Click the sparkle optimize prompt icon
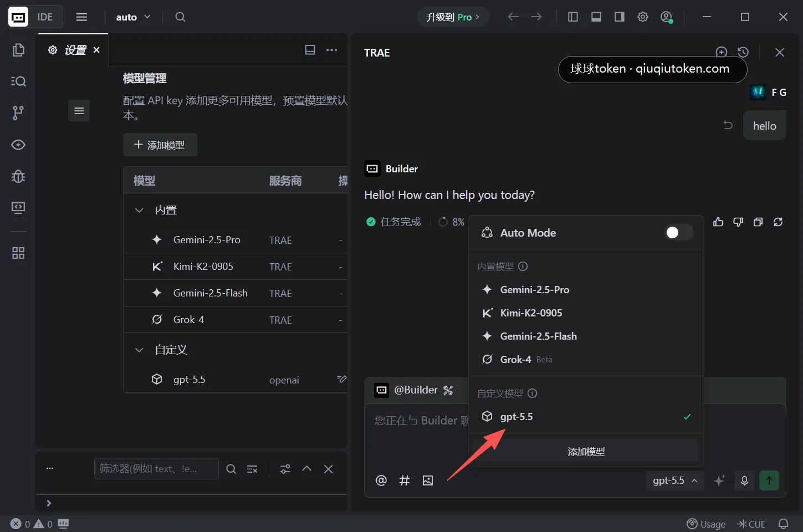This screenshot has height=532, width=803. 719,480
